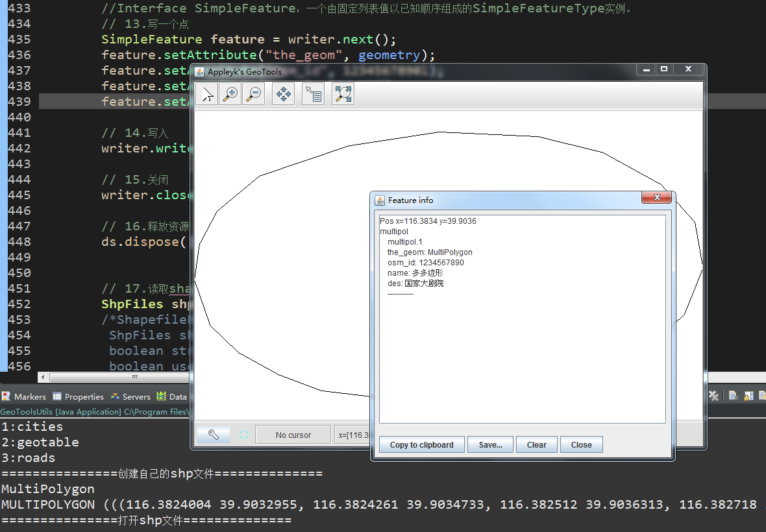
Task: Click console line '3:roads'
Action: tap(29, 458)
